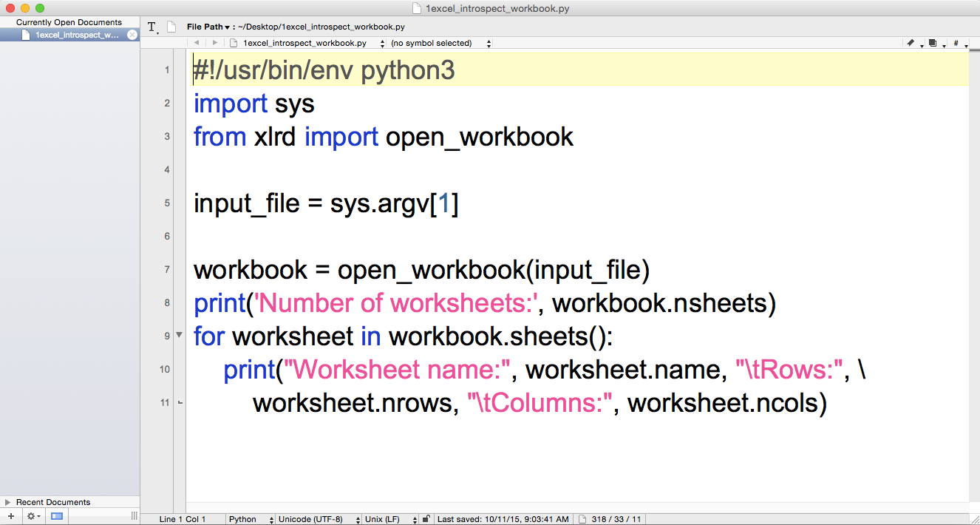This screenshot has height=525, width=980.
Task: Open the text display options with the T icon
Action: coord(152,27)
